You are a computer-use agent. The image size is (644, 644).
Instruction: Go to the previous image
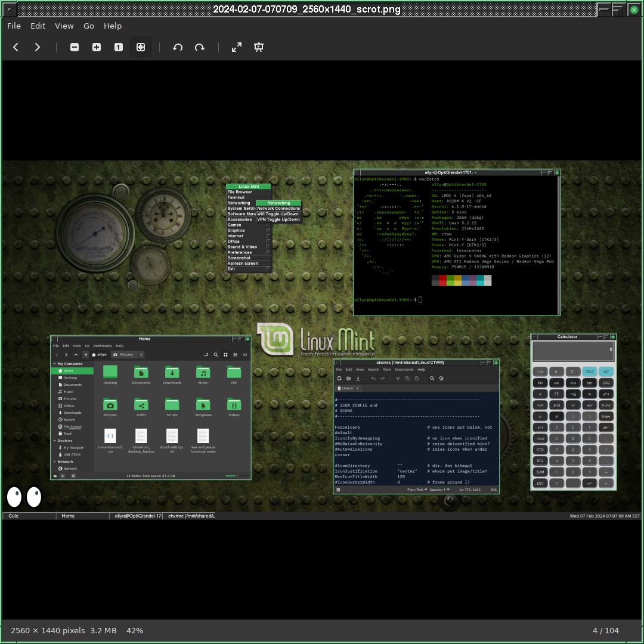tap(16, 47)
